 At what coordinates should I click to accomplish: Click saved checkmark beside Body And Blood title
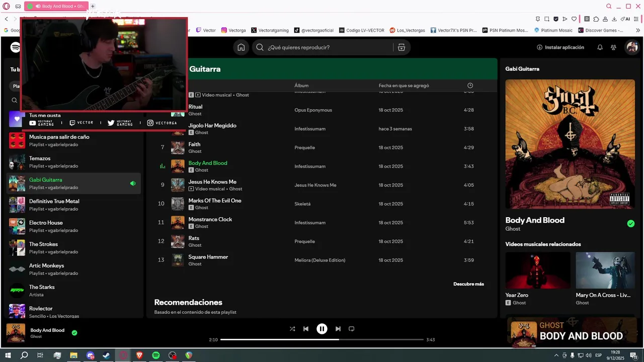(631, 224)
